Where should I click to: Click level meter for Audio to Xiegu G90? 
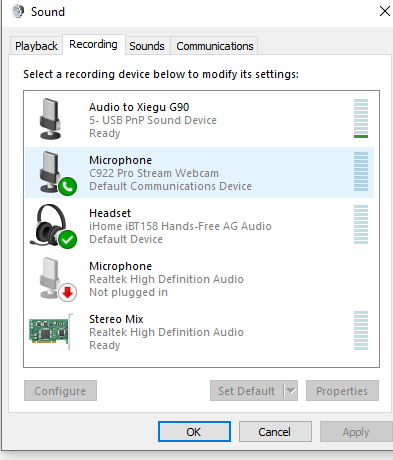point(361,118)
